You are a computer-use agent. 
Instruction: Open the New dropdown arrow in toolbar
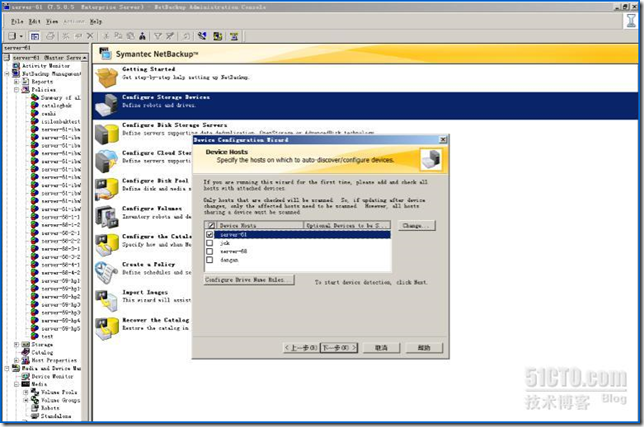coord(21,37)
